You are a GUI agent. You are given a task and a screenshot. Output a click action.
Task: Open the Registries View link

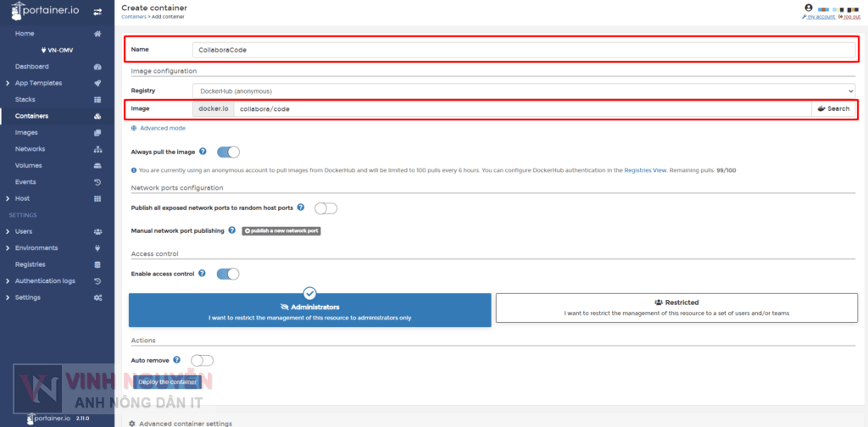click(645, 170)
